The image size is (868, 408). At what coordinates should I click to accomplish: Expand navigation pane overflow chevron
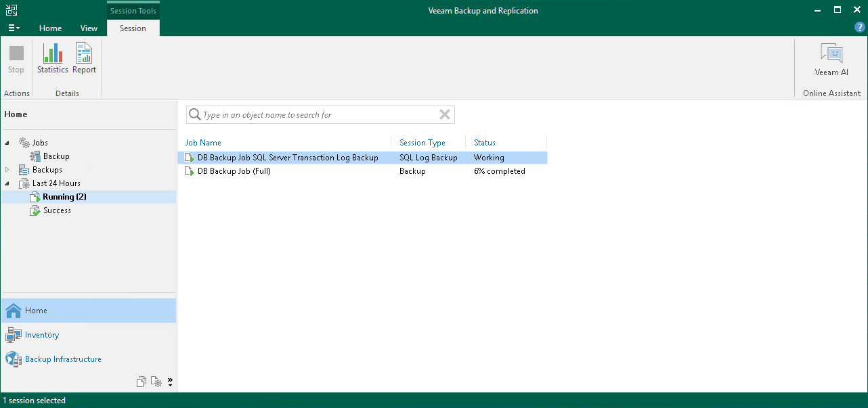(x=170, y=382)
